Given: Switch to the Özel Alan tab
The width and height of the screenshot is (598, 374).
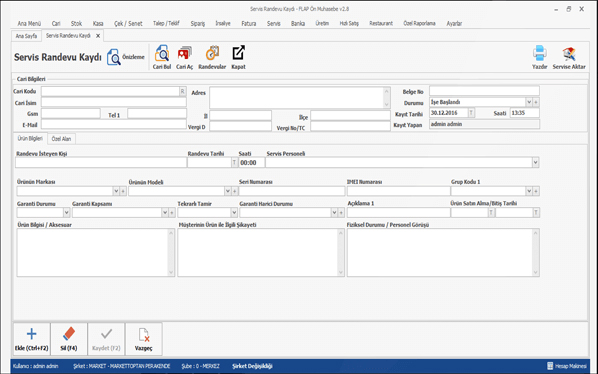Looking at the screenshot, I should [x=61, y=139].
